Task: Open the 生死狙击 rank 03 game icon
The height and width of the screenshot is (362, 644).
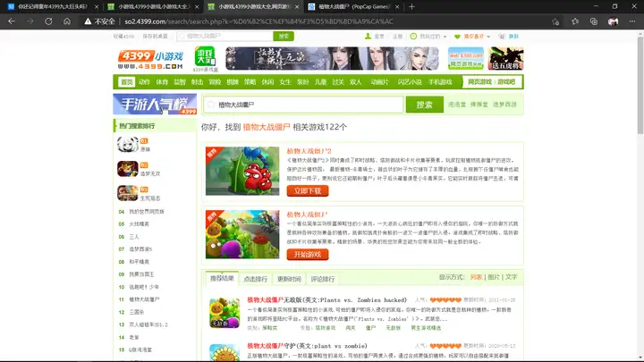Action: click(x=127, y=193)
